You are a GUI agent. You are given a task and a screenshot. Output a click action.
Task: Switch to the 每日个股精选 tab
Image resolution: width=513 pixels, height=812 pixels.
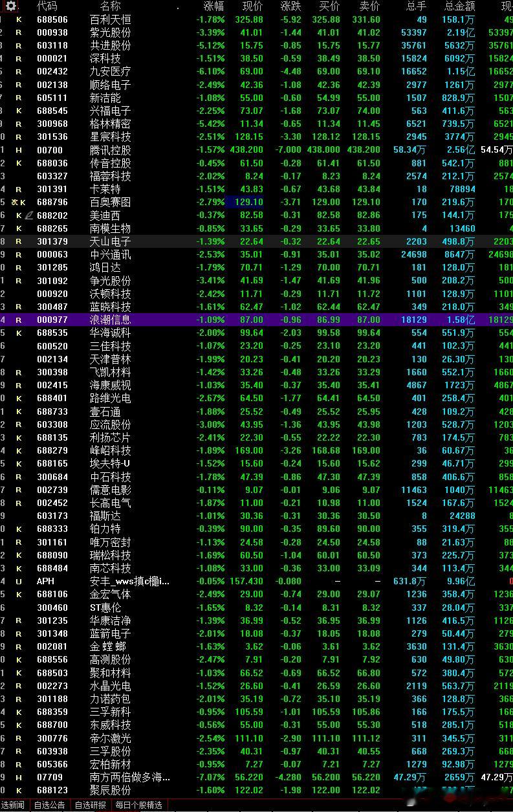[139, 806]
